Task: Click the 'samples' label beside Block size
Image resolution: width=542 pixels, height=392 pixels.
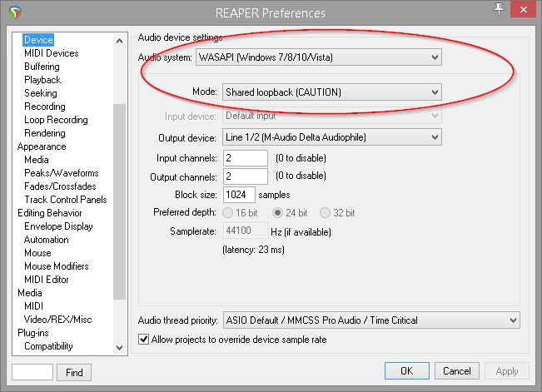Action: pos(274,195)
